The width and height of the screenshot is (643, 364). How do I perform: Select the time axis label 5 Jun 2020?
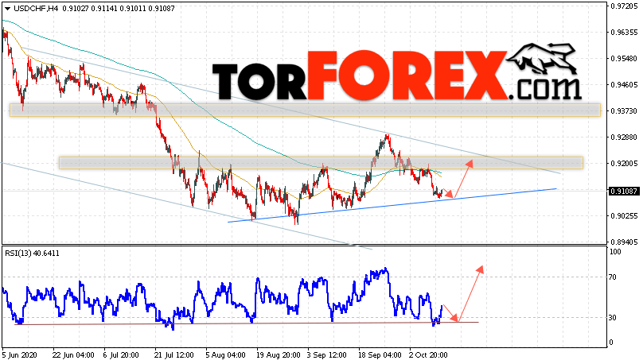[19, 354]
